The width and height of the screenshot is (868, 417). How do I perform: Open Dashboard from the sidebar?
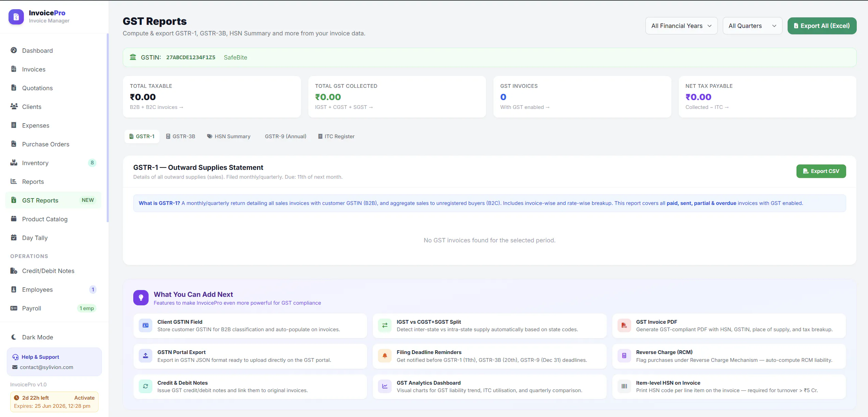pyautogui.click(x=53, y=50)
